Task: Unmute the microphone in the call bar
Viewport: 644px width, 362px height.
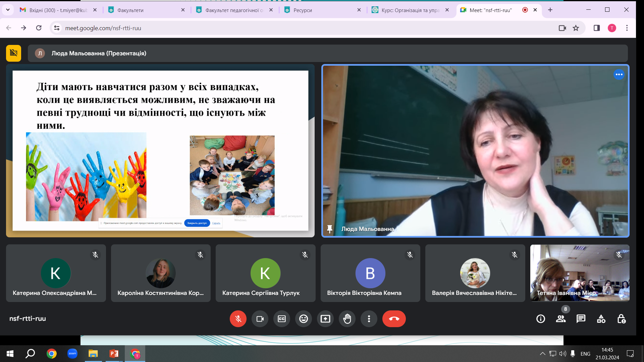Action: (238, 319)
